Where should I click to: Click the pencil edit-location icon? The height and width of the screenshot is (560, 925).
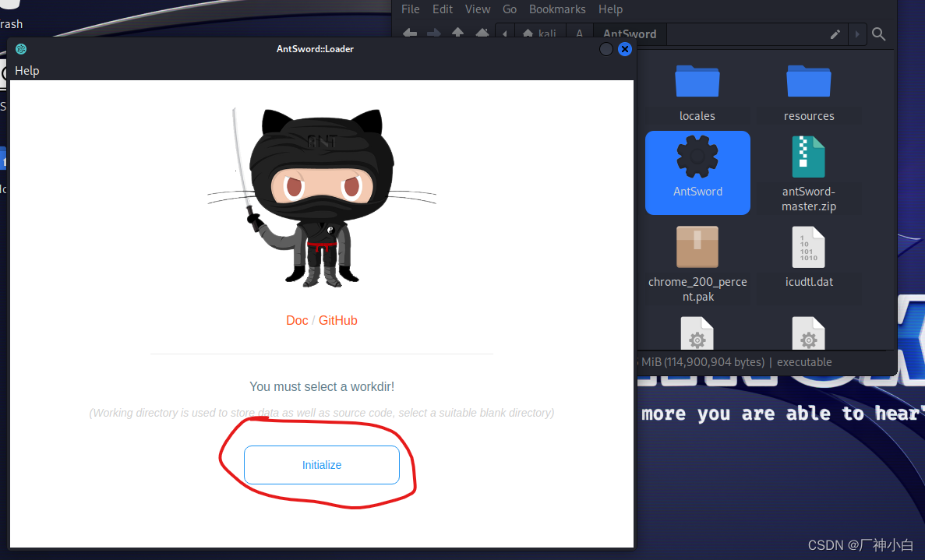835,34
